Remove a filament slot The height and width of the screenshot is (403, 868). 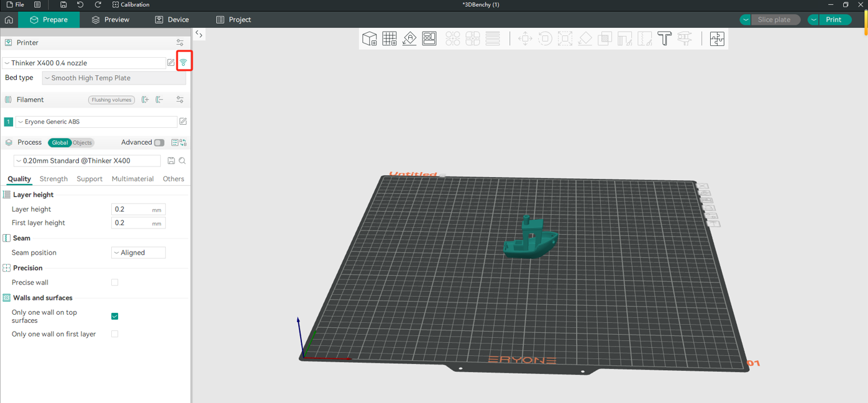pyautogui.click(x=160, y=99)
